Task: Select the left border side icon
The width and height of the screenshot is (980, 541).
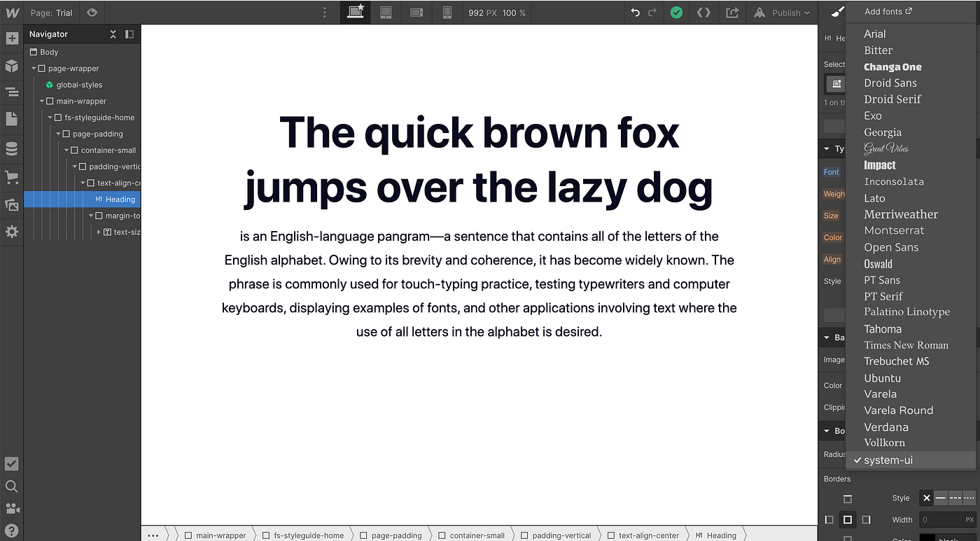Action: (x=829, y=520)
